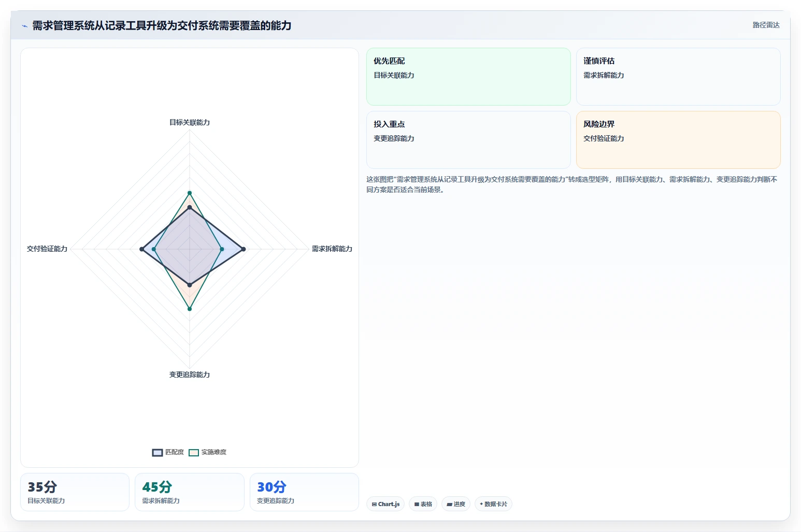This screenshot has height=532, width=801.
Task: Click the icon inside the 表格 chip
Action: click(x=417, y=505)
